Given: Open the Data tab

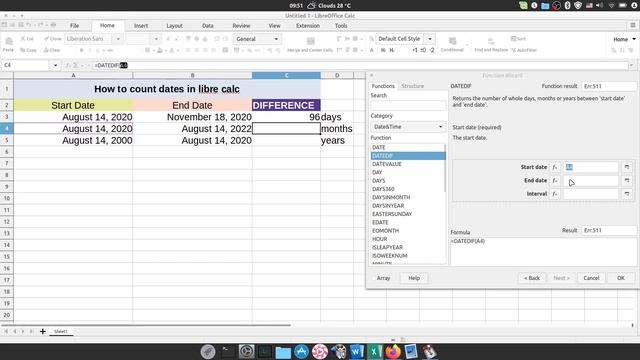Looking at the screenshot, I should (x=207, y=26).
